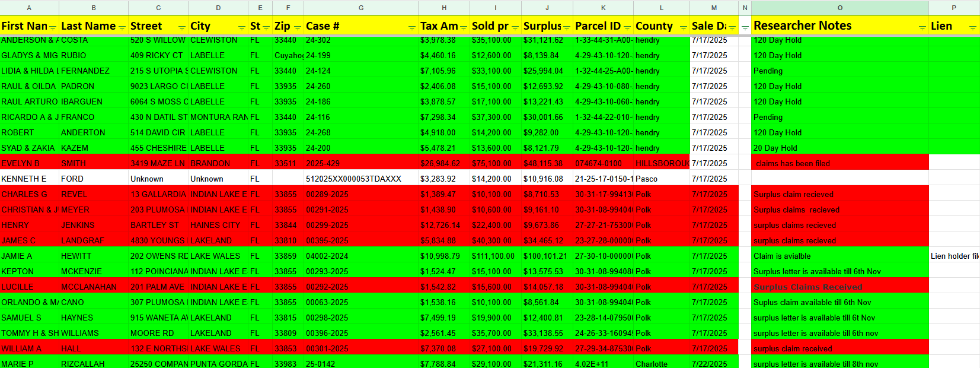The width and height of the screenshot is (980, 368).
Task: Click the 'claims has been filed' note cell
Action: (839, 163)
